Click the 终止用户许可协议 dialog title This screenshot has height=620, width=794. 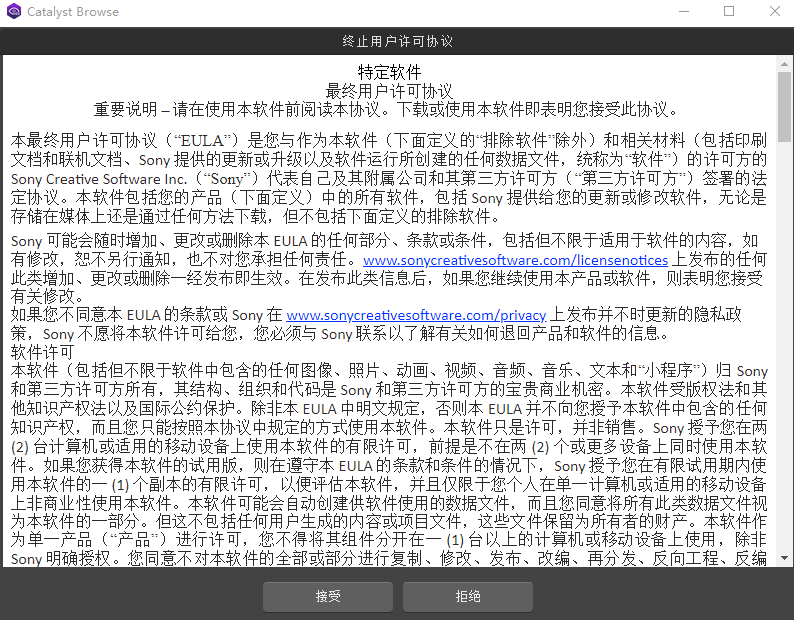click(397, 42)
